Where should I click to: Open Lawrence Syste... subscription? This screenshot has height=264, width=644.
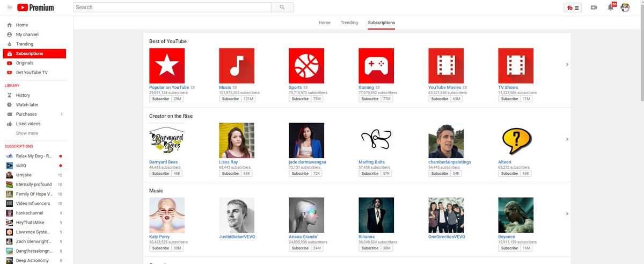pyautogui.click(x=34, y=232)
